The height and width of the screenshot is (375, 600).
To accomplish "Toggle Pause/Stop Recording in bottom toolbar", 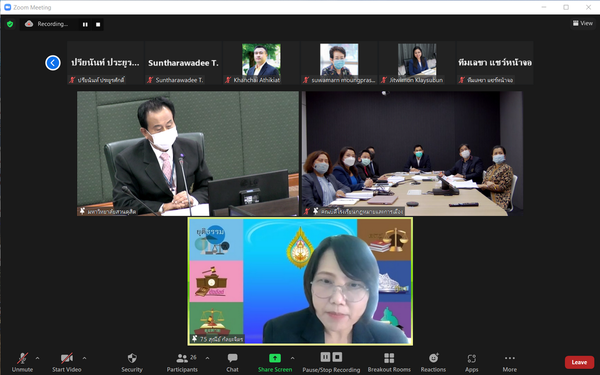I will pos(331,362).
